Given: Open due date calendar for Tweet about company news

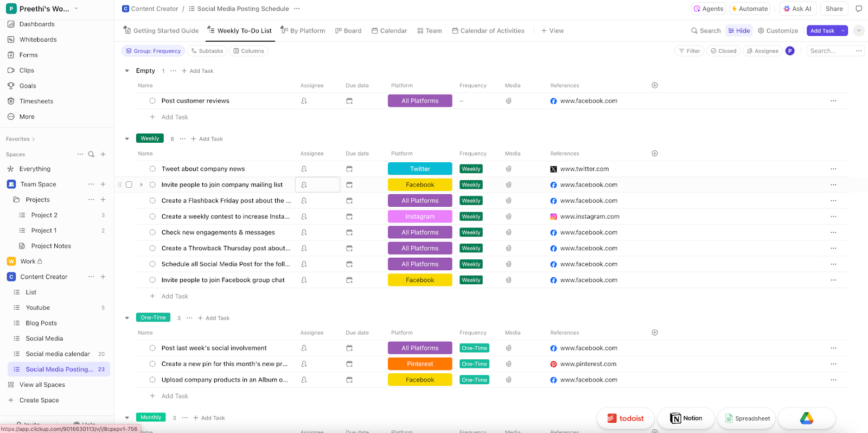Looking at the screenshot, I should click(x=349, y=169).
